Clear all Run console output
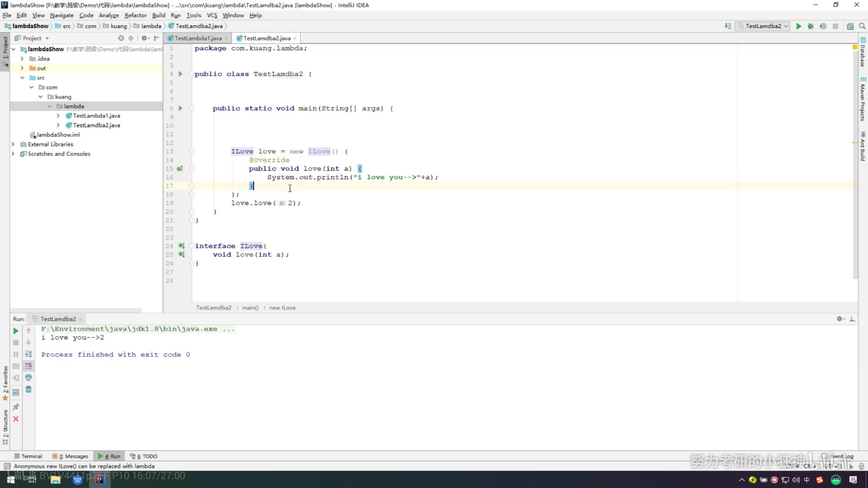The height and width of the screenshot is (488, 868). [x=28, y=389]
